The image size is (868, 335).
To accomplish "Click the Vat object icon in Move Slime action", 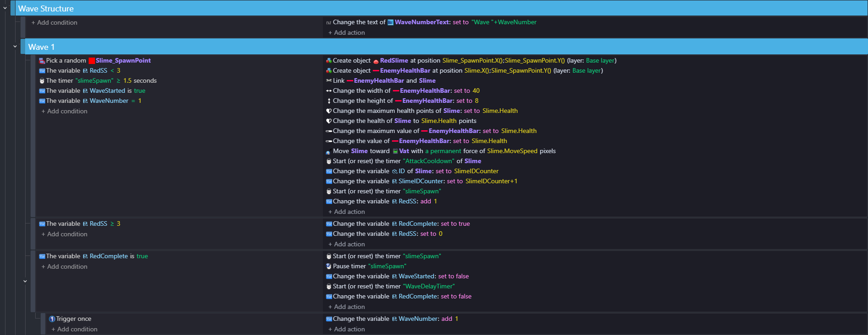I will (x=395, y=151).
